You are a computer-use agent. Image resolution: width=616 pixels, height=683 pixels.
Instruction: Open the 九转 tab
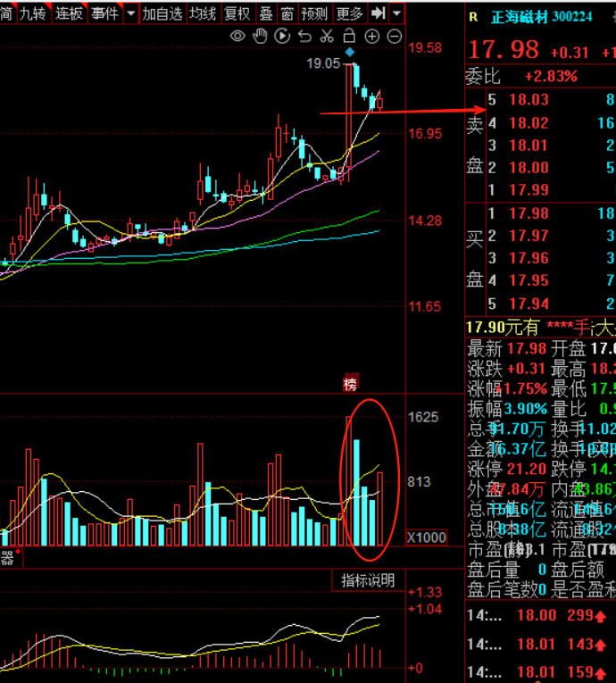(x=33, y=13)
